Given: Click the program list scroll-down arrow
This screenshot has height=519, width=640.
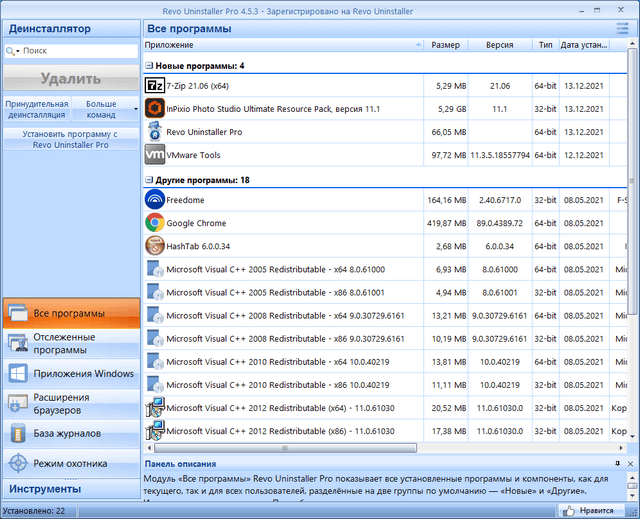Looking at the screenshot, I should click(x=632, y=436).
